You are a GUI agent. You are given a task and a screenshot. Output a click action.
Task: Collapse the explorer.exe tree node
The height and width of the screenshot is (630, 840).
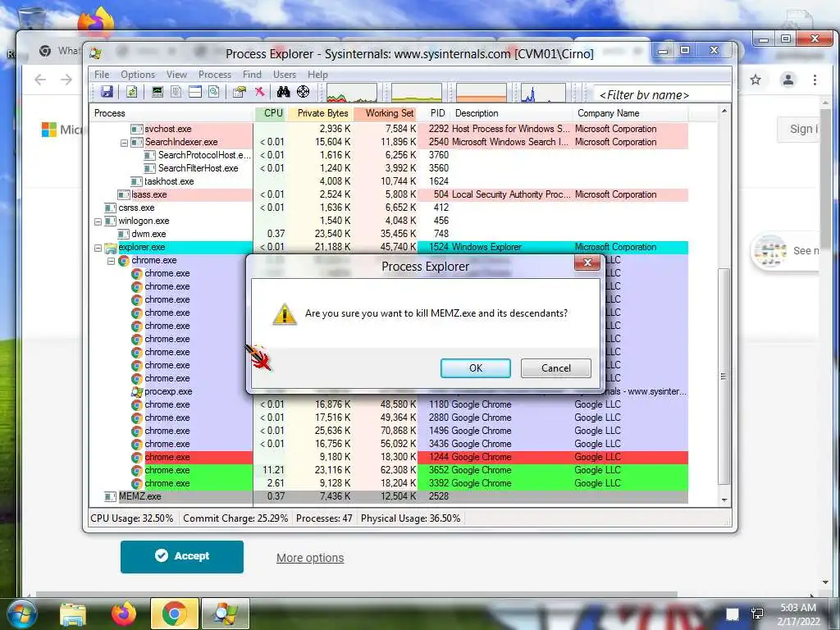point(98,248)
